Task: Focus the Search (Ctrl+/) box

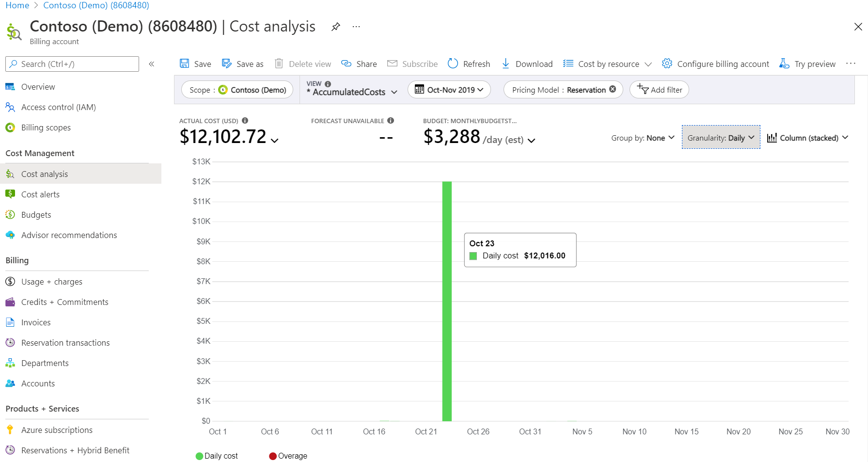Action: pyautogui.click(x=72, y=64)
